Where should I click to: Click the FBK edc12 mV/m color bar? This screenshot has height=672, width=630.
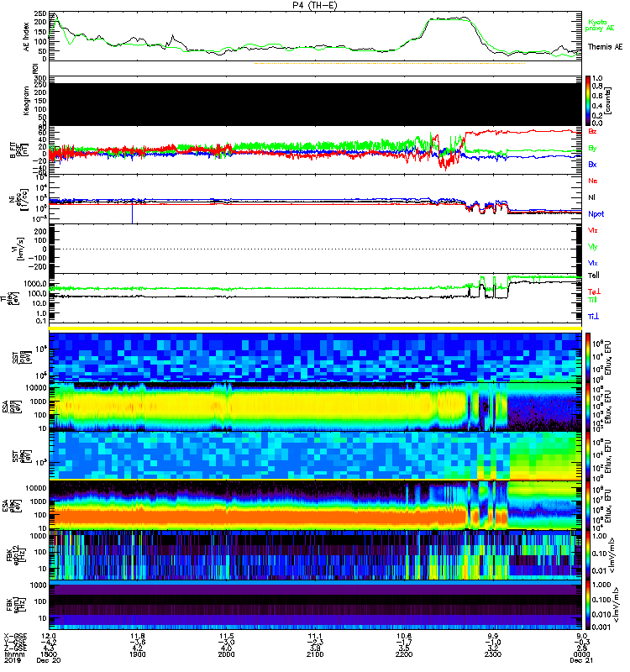(588, 554)
